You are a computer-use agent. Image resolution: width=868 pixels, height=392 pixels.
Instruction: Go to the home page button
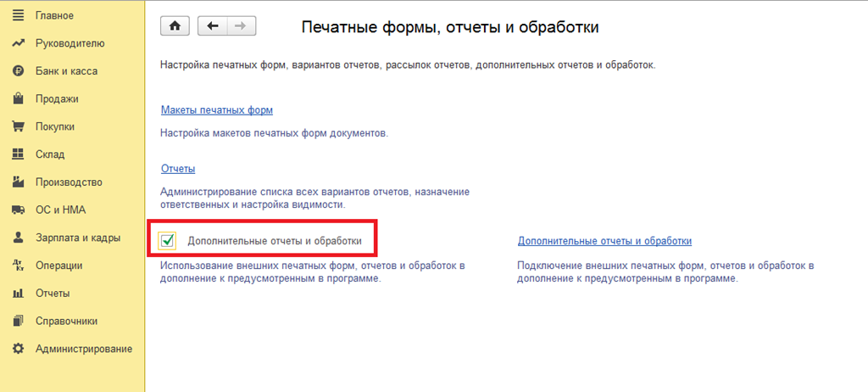(x=175, y=26)
